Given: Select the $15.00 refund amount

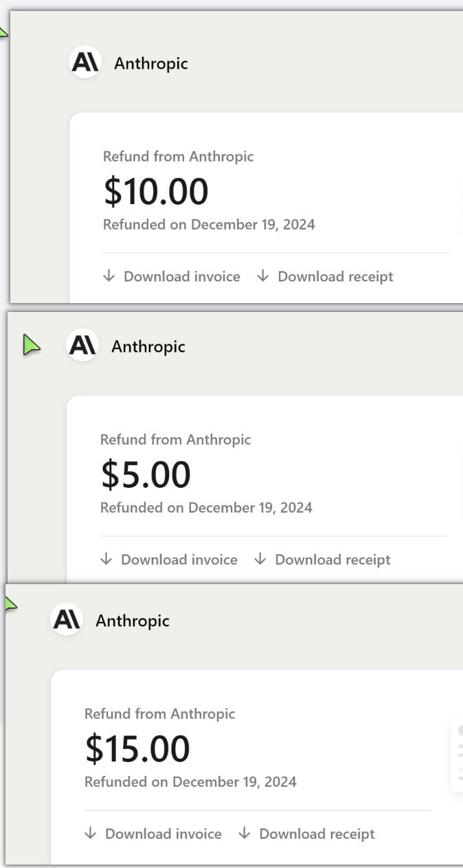Looking at the screenshot, I should click(137, 748).
